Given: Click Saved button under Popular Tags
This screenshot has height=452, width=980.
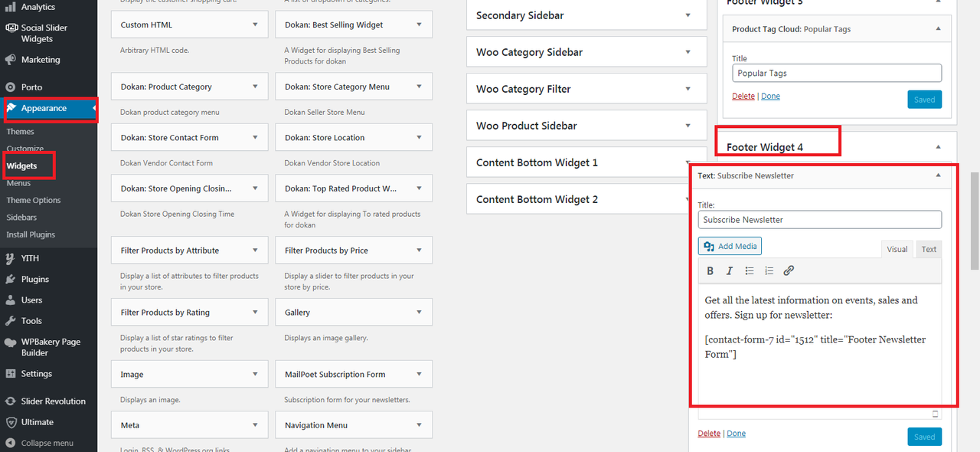Looking at the screenshot, I should tap(924, 100).
